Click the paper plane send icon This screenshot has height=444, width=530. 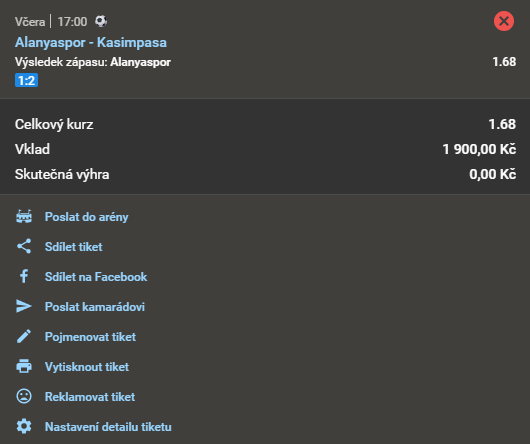[x=24, y=306]
